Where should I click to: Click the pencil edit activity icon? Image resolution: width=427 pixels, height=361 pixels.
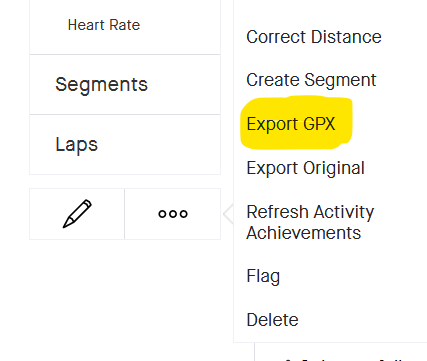click(77, 214)
